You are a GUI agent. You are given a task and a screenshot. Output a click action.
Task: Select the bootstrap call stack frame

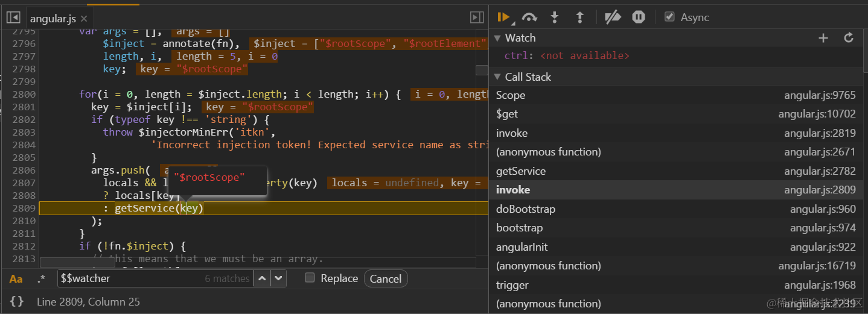(x=676, y=228)
